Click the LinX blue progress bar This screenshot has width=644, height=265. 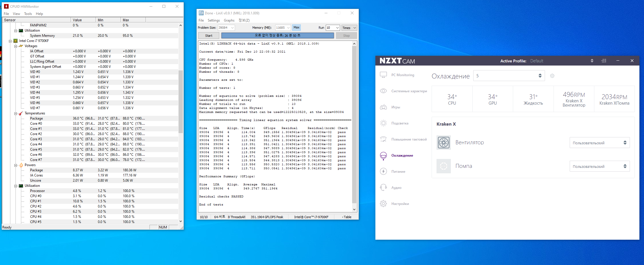pyautogui.click(x=278, y=35)
